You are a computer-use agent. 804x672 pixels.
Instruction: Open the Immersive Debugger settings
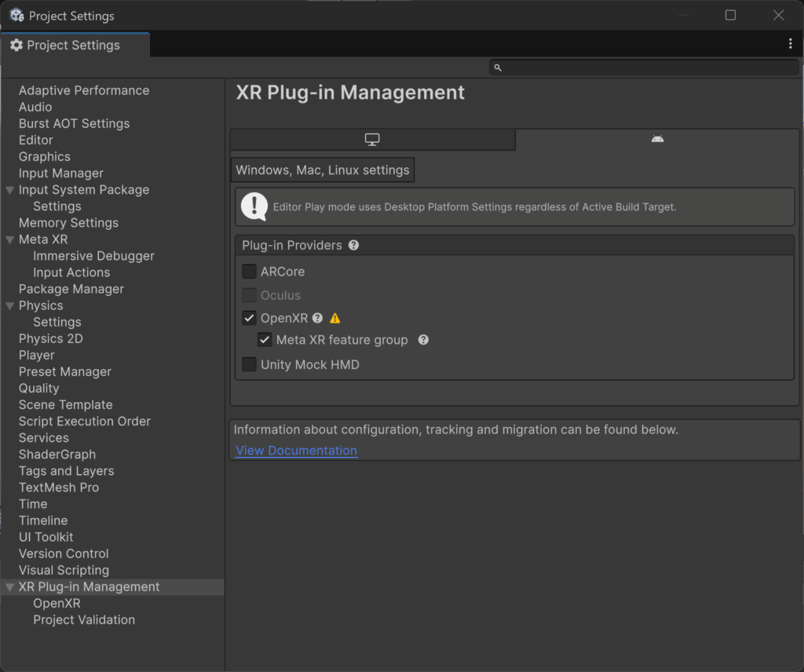94,256
